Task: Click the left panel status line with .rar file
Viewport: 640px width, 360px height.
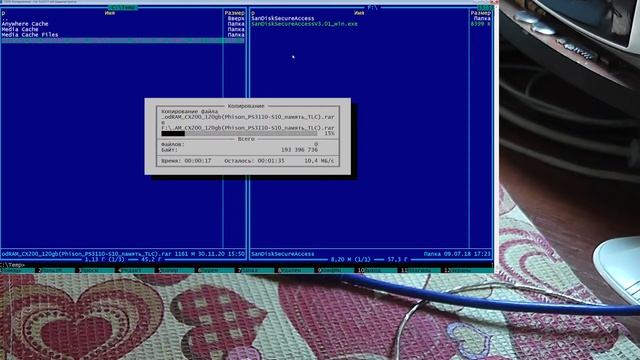Action: pyautogui.click(x=122, y=254)
